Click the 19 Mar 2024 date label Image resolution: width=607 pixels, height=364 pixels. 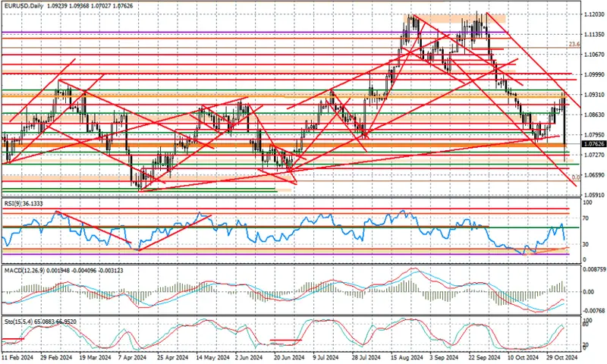96,357
